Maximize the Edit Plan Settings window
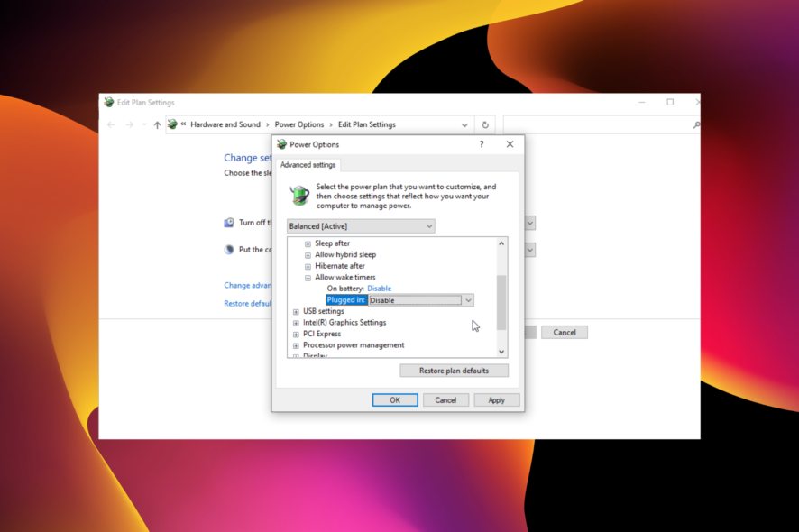Image resolution: width=799 pixels, height=532 pixels. click(x=670, y=103)
